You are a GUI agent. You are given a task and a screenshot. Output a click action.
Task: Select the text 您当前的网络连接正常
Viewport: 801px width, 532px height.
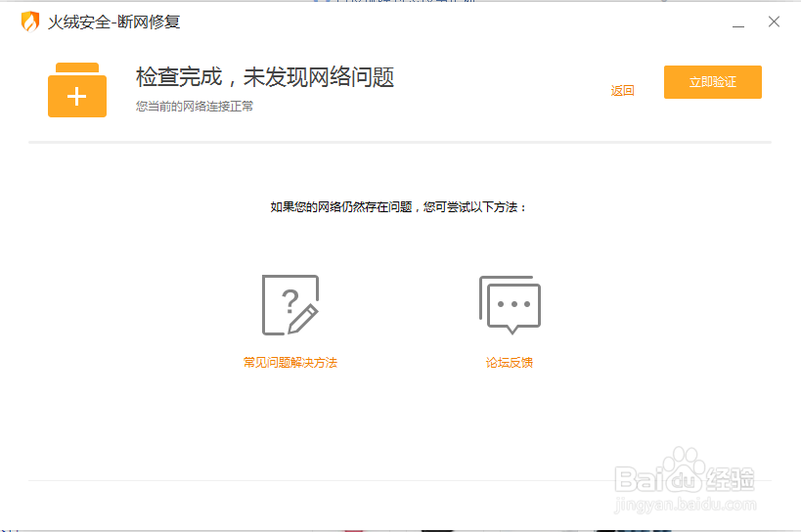195,107
